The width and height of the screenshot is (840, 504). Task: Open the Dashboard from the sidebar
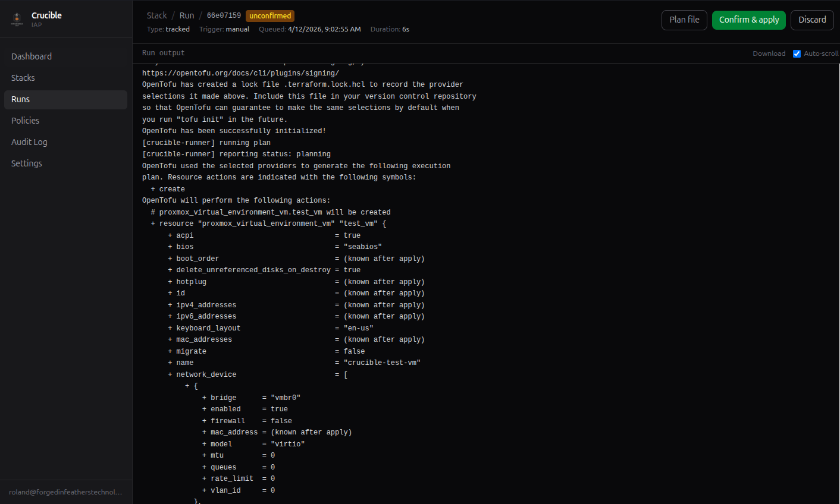coord(32,56)
